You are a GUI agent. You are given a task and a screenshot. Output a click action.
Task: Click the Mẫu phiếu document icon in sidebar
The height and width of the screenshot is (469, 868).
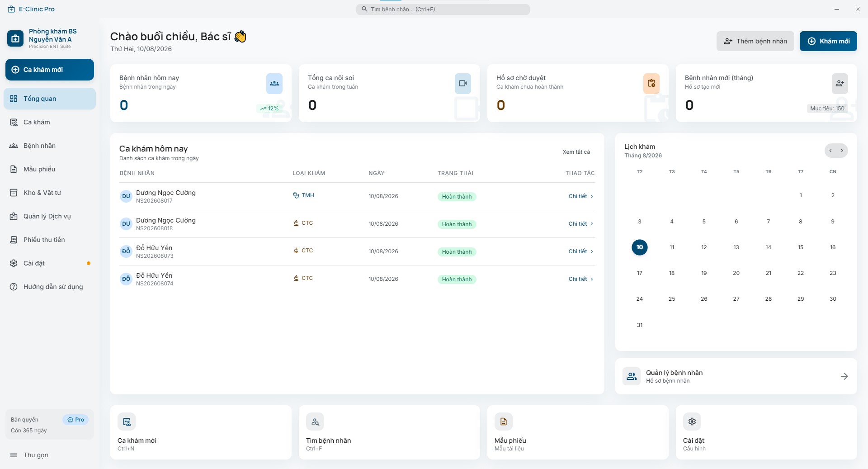[14, 169]
